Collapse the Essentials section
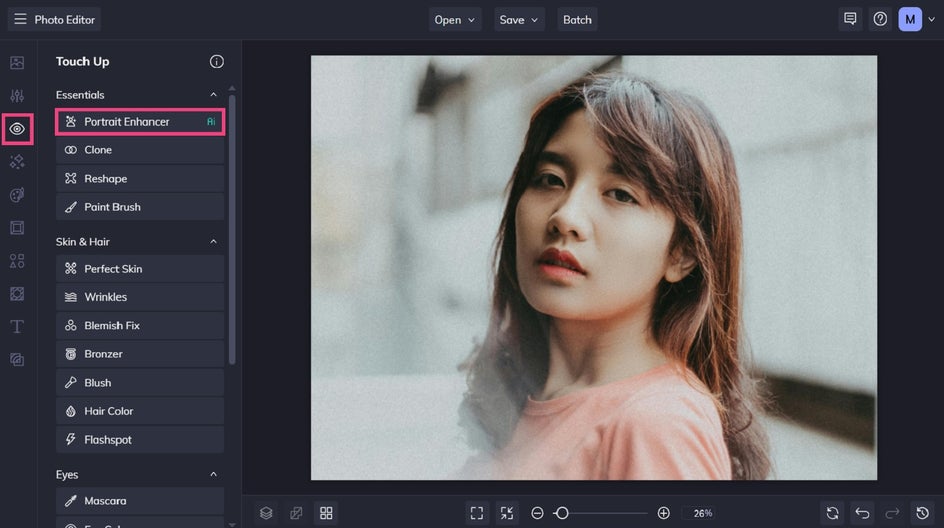Screen dimensions: 944x528 tap(213, 95)
